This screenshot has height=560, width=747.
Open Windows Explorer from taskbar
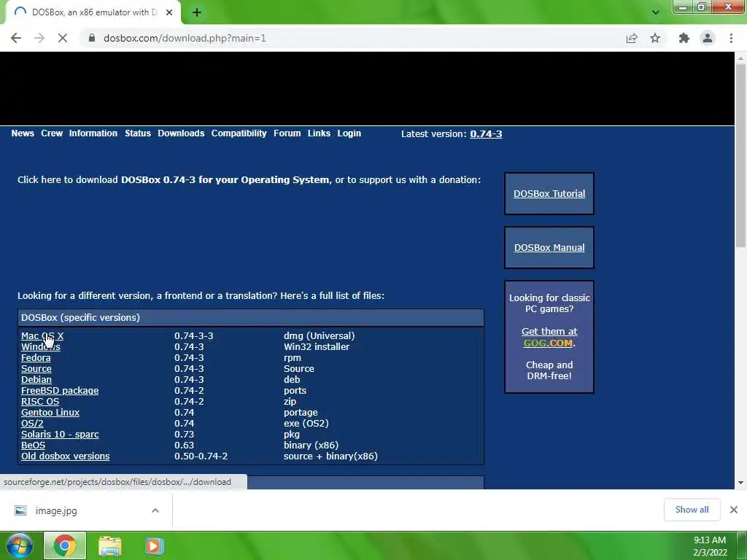pyautogui.click(x=110, y=545)
